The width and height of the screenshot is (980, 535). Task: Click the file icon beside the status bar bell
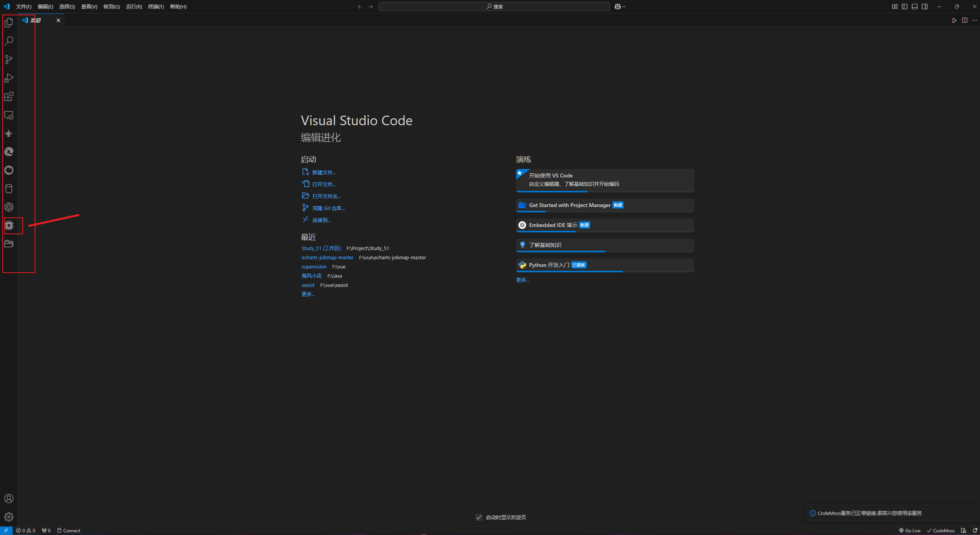[963, 530]
